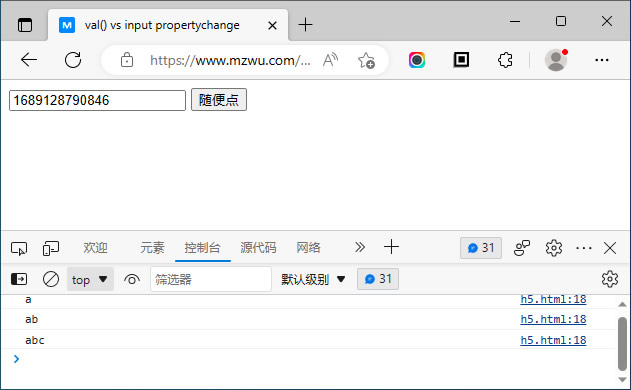Click the console scrollbar up arrow
Screen dimensions: 631x390
pyautogui.click(x=622, y=304)
